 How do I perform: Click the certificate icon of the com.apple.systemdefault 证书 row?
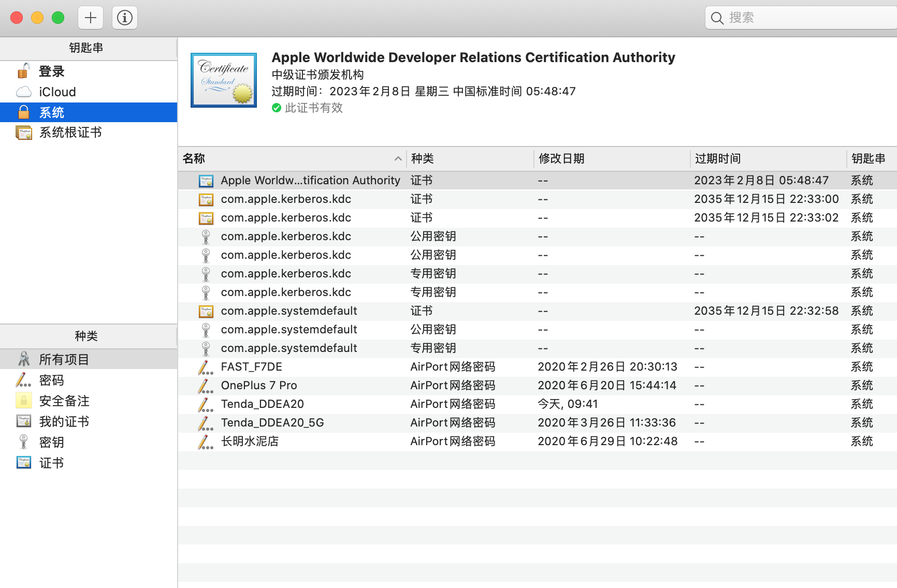coord(206,311)
